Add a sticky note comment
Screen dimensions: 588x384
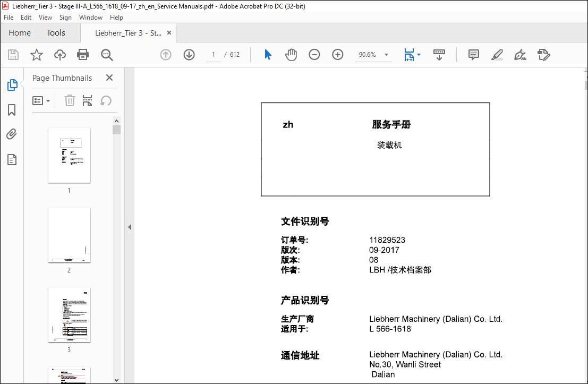pos(474,55)
